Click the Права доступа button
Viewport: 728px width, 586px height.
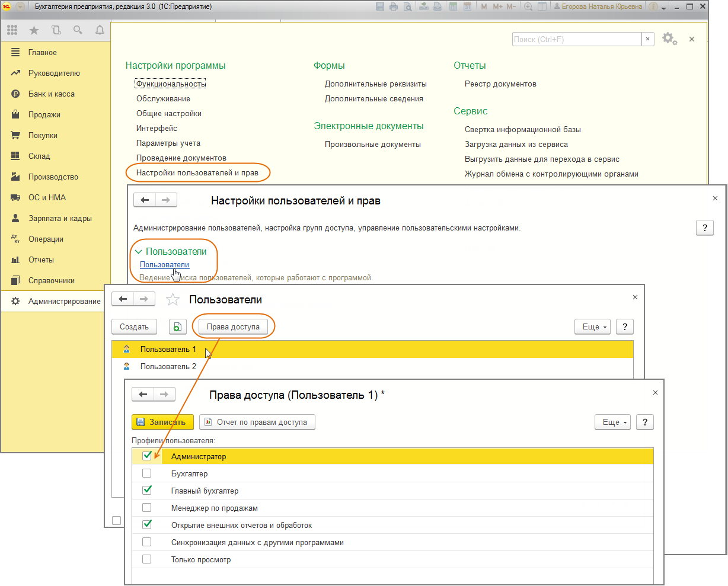pyautogui.click(x=233, y=326)
